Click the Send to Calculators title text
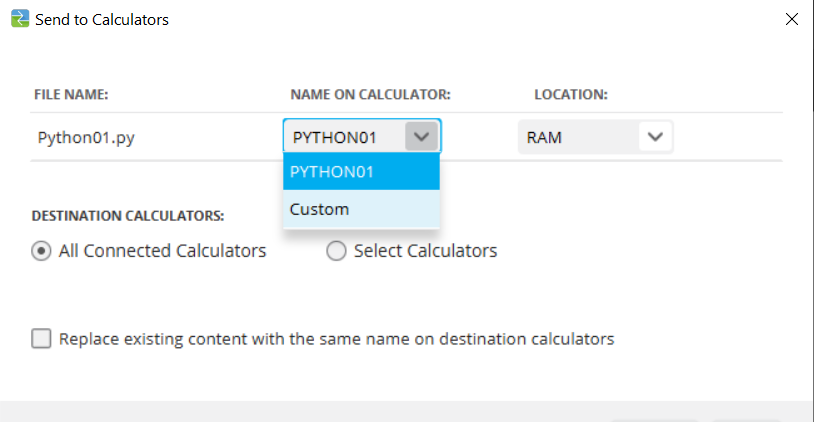The height and width of the screenshot is (422, 814). pos(102,19)
